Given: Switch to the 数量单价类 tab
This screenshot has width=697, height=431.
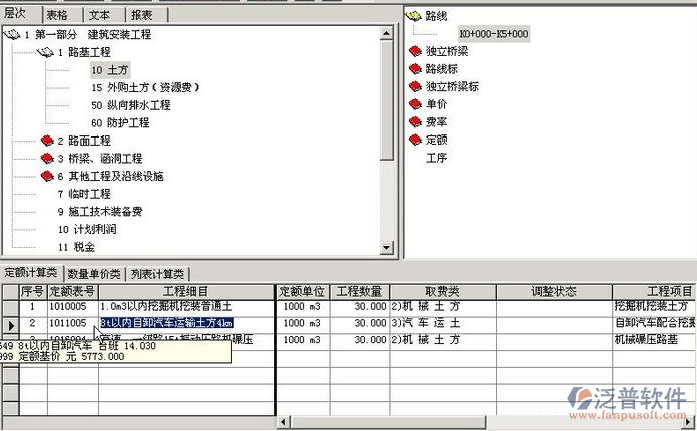Looking at the screenshot, I should pos(93,274).
